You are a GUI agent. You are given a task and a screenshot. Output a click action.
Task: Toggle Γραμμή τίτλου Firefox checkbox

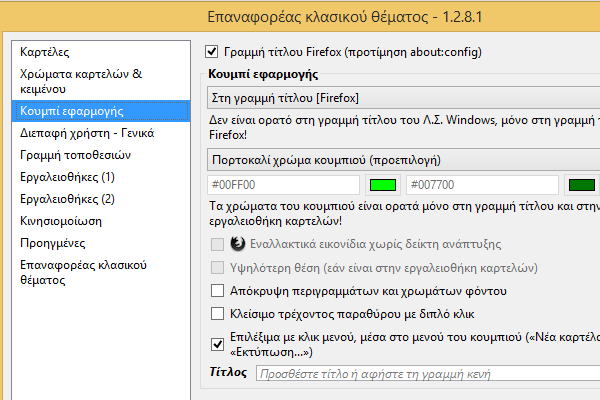(x=212, y=52)
